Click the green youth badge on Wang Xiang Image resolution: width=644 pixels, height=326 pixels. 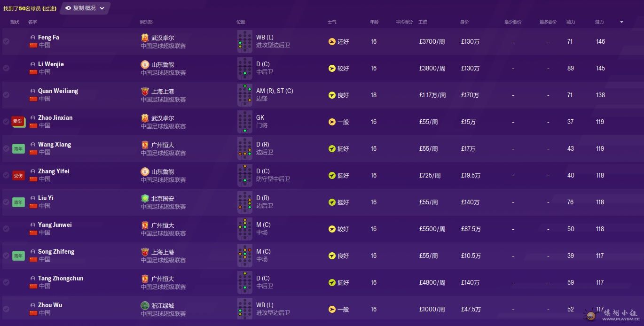(x=18, y=148)
